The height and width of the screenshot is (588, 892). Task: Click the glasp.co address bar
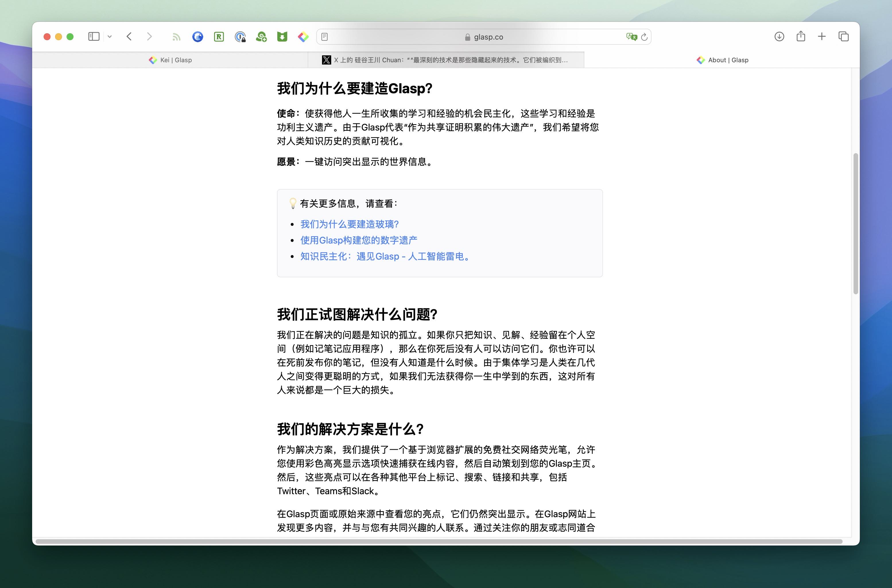pyautogui.click(x=488, y=37)
